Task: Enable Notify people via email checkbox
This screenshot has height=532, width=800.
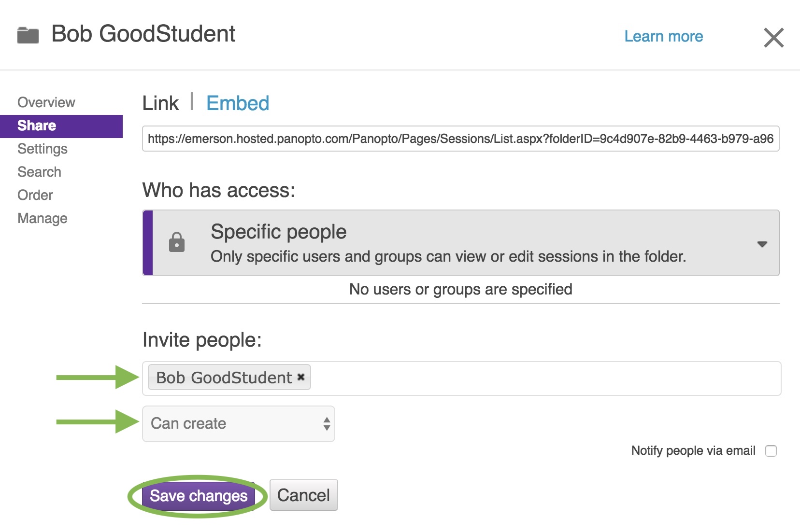Action: (x=771, y=451)
